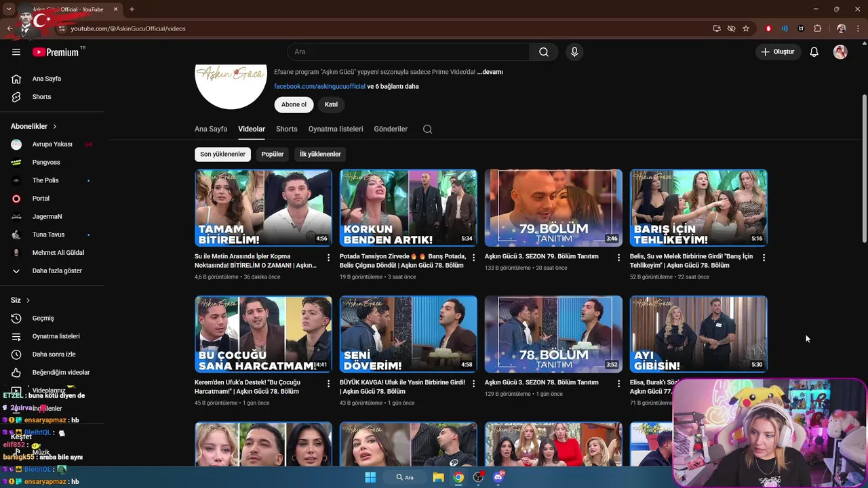Filter videos by Son yüklenenler
This screenshot has width=868, height=488.
coord(222,154)
